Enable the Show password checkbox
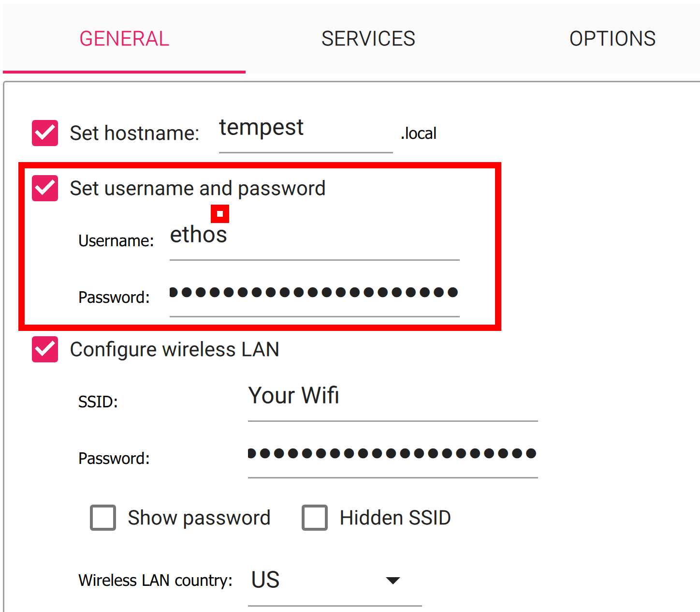Viewport: 700px width, 612px height. (x=103, y=518)
